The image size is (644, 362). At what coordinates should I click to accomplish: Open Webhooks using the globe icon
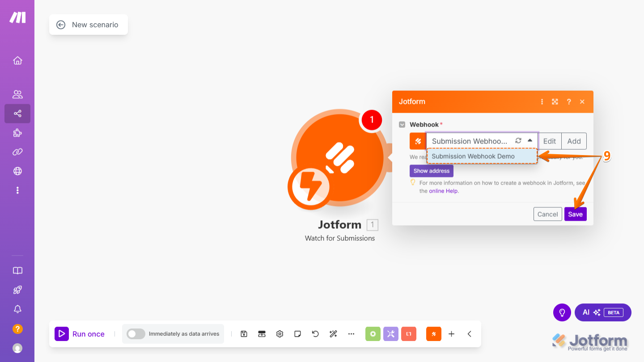[17, 171]
